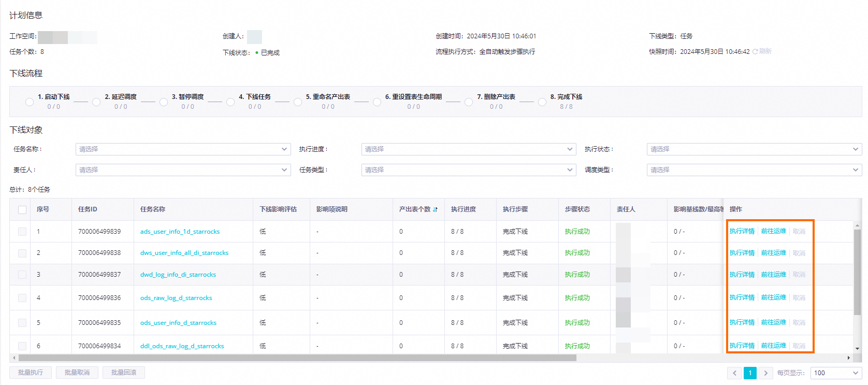
Task: Select the 2. 延迟调度 step circle
Action: click(x=96, y=102)
